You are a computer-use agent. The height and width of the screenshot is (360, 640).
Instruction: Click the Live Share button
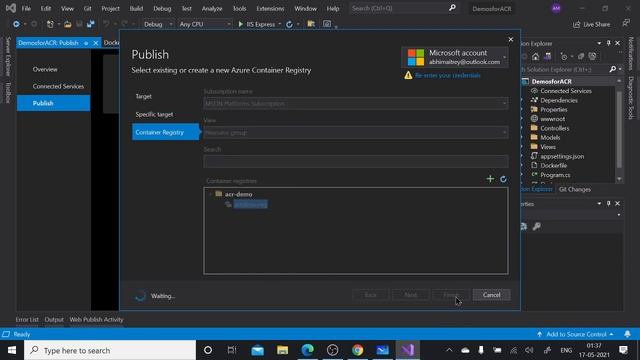tap(591, 24)
